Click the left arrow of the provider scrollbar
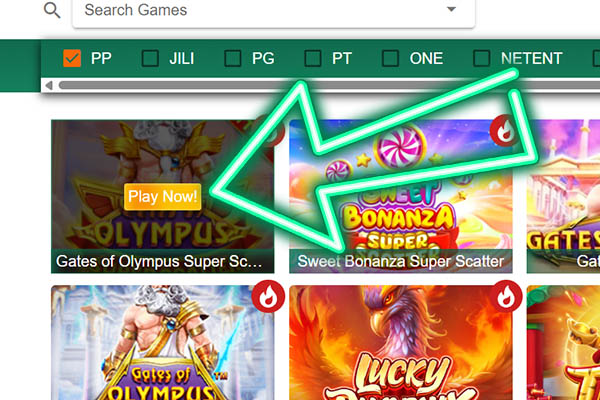The width and height of the screenshot is (600, 400). 49,85
